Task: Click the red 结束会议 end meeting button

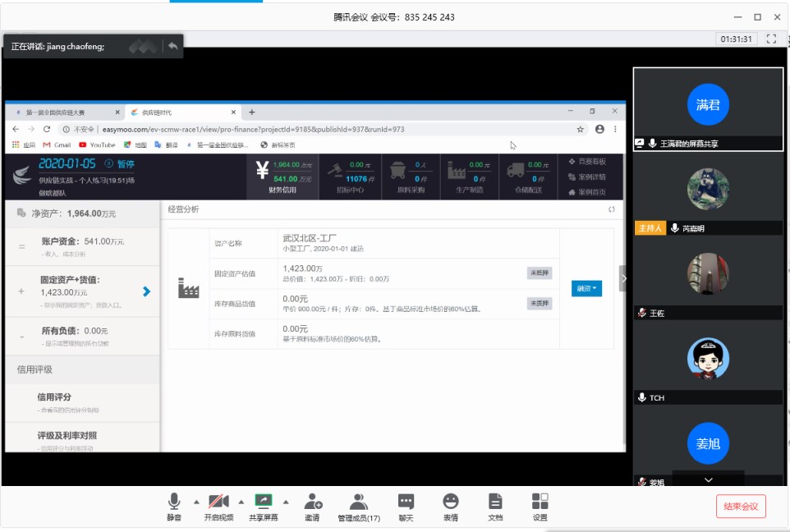Action: pyautogui.click(x=741, y=506)
